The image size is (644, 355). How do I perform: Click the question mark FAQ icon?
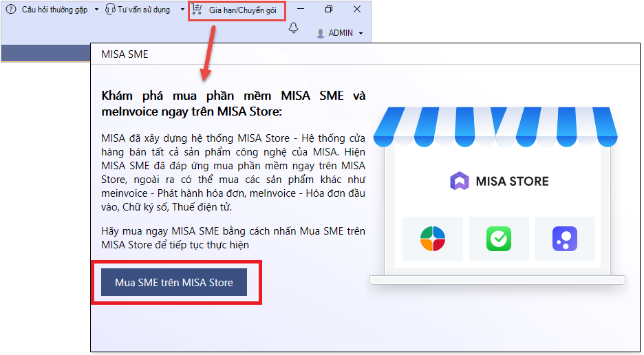[11, 10]
